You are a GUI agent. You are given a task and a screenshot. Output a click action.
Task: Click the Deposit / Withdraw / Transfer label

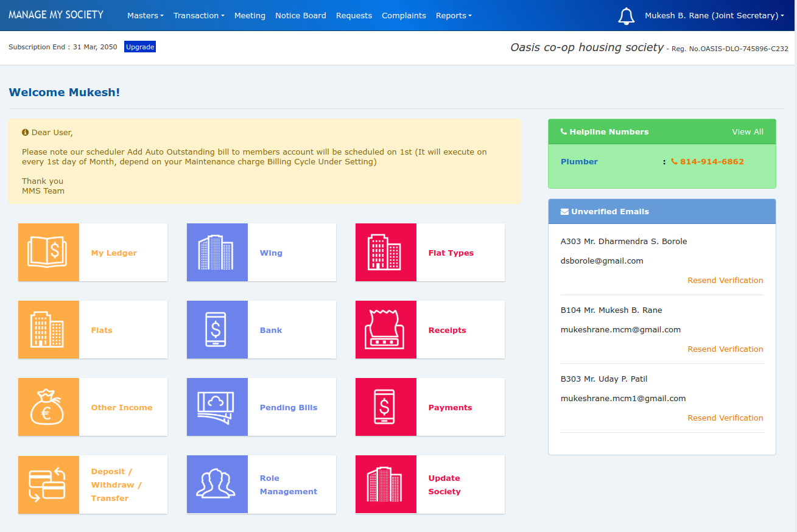coord(116,485)
